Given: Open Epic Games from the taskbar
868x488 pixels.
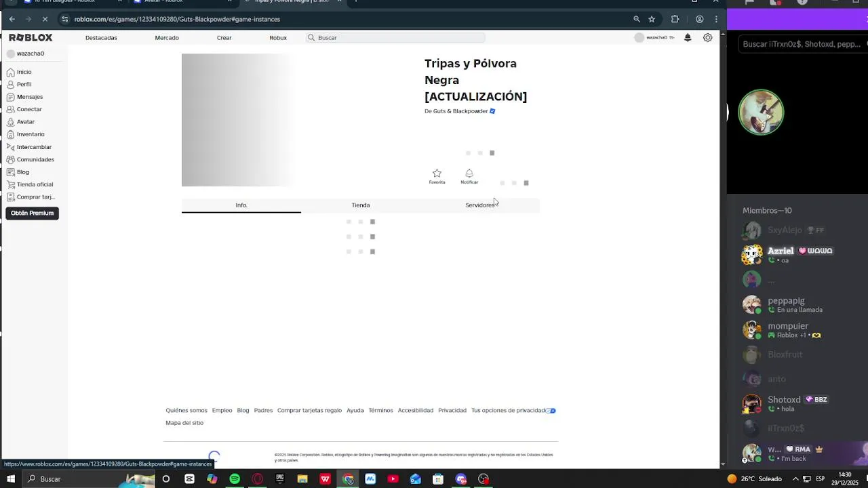Looking at the screenshot, I should [280, 479].
